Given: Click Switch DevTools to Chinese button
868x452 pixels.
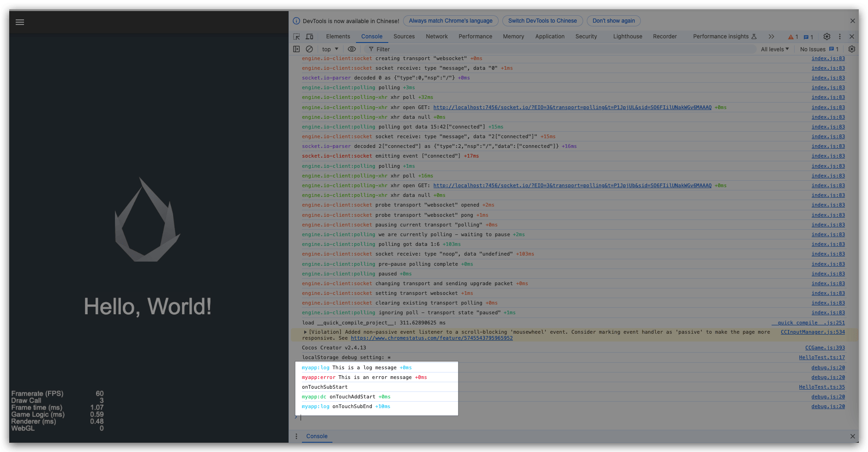Looking at the screenshot, I should pos(542,21).
